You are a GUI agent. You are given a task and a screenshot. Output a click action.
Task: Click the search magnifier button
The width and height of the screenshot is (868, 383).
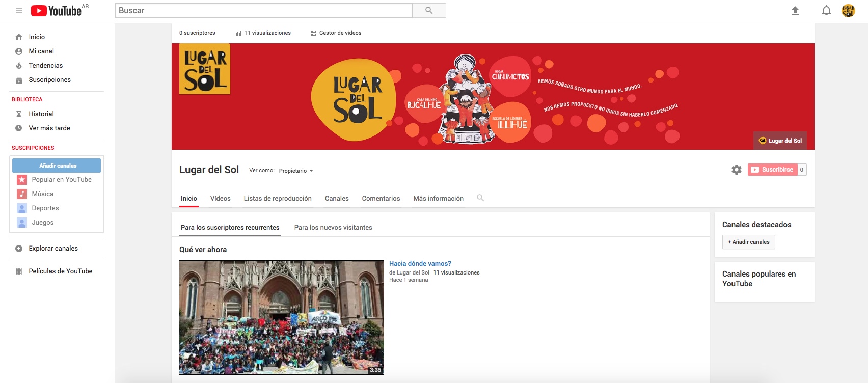coord(429,10)
